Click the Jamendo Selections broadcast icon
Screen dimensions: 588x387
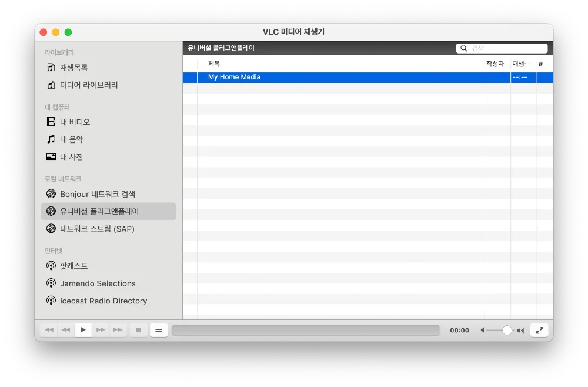tap(51, 283)
